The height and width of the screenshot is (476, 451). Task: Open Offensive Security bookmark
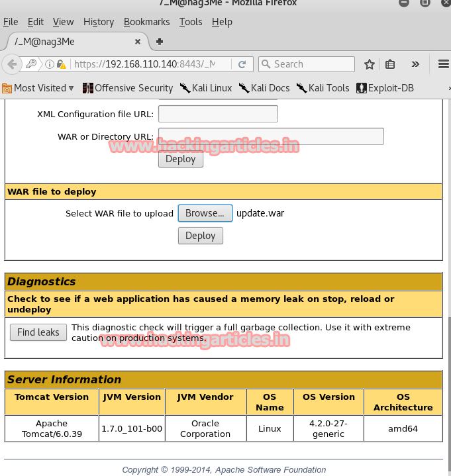click(128, 88)
